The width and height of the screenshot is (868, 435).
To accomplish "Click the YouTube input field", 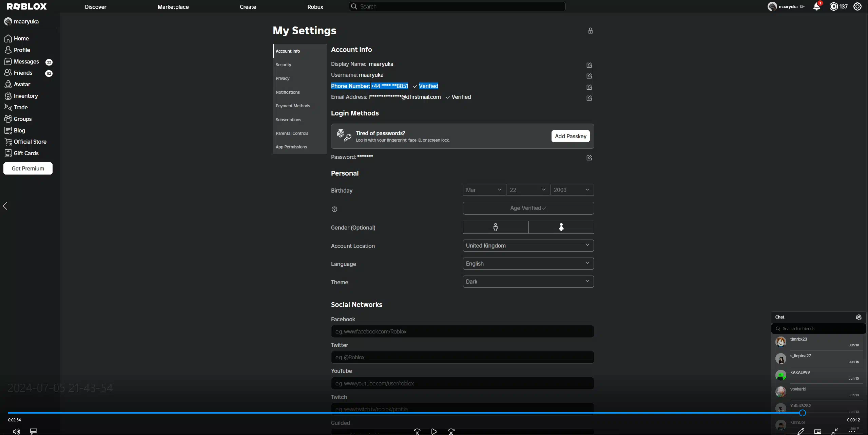I will pyautogui.click(x=462, y=383).
